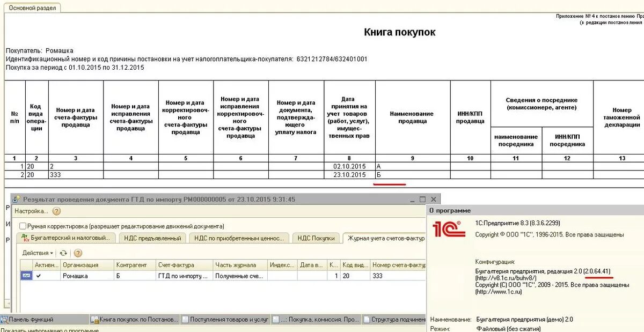Enable the Ручная корректировка checkbox
The height and width of the screenshot is (332, 644).
point(23,226)
